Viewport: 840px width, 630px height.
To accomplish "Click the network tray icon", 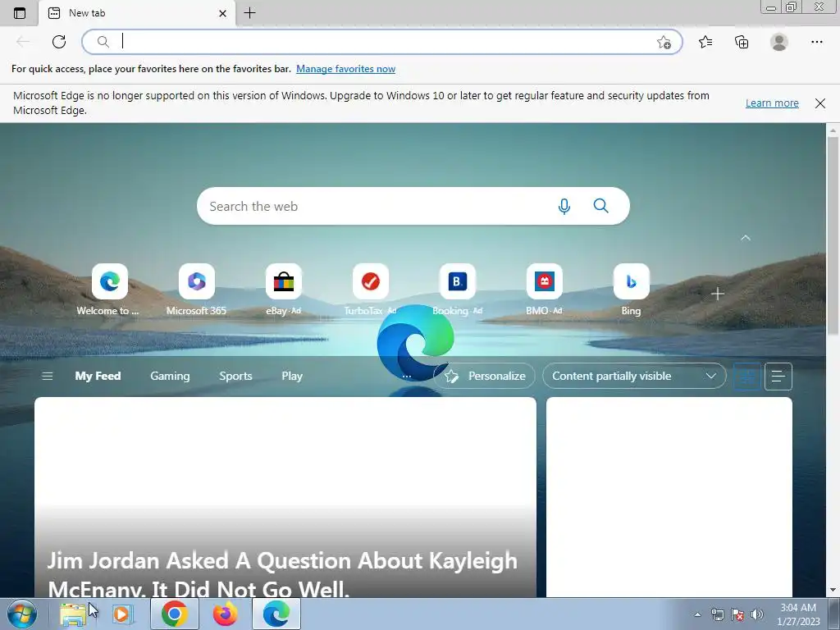I will pyautogui.click(x=717, y=614).
